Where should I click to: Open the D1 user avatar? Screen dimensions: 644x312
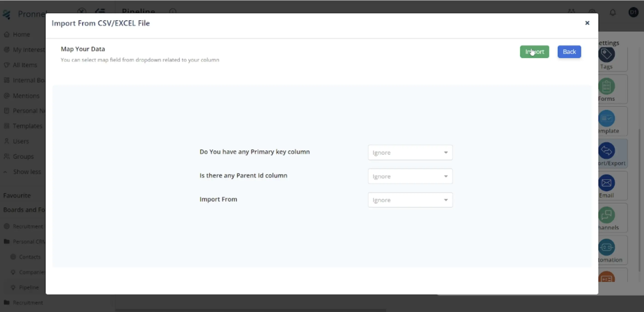tap(633, 12)
